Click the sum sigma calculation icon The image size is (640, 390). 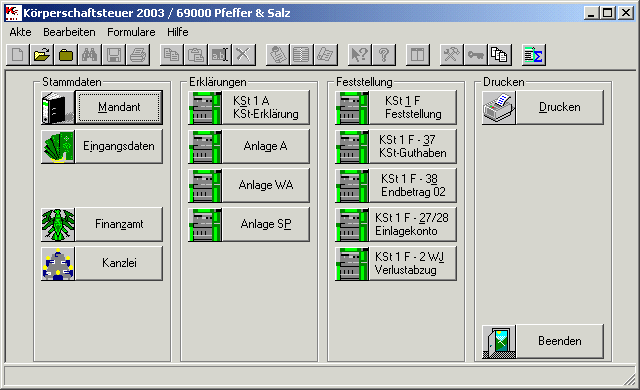coord(533,55)
